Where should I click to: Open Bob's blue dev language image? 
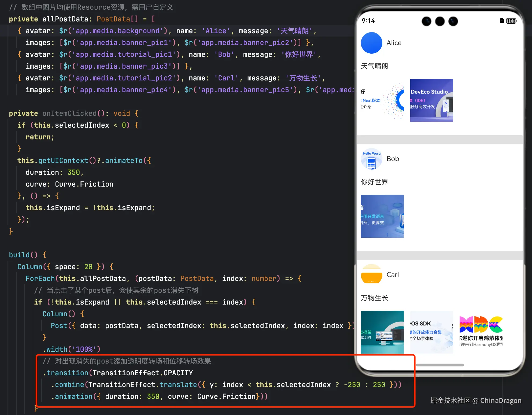point(382,216)
